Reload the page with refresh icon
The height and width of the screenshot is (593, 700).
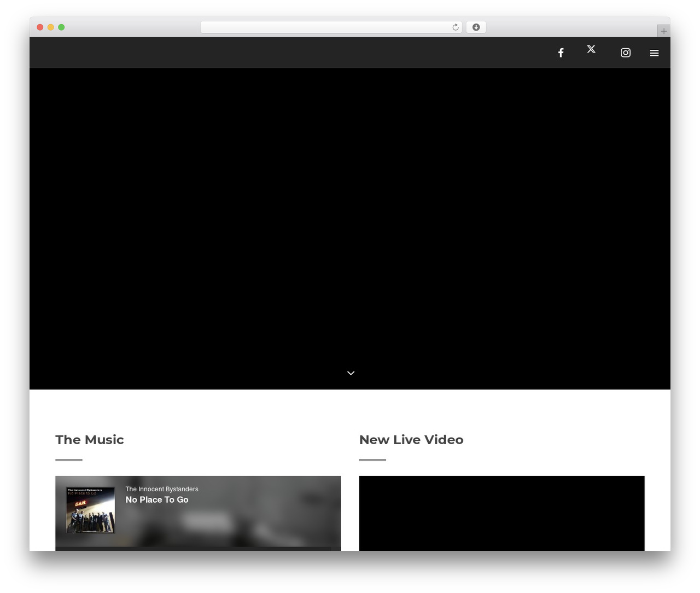point(456,27)
